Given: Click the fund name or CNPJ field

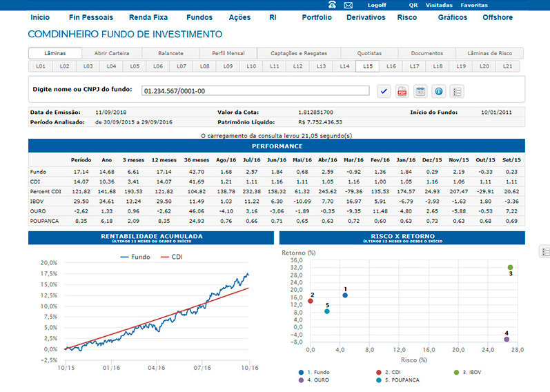Looking at the screenshot, I should [255, 91].
